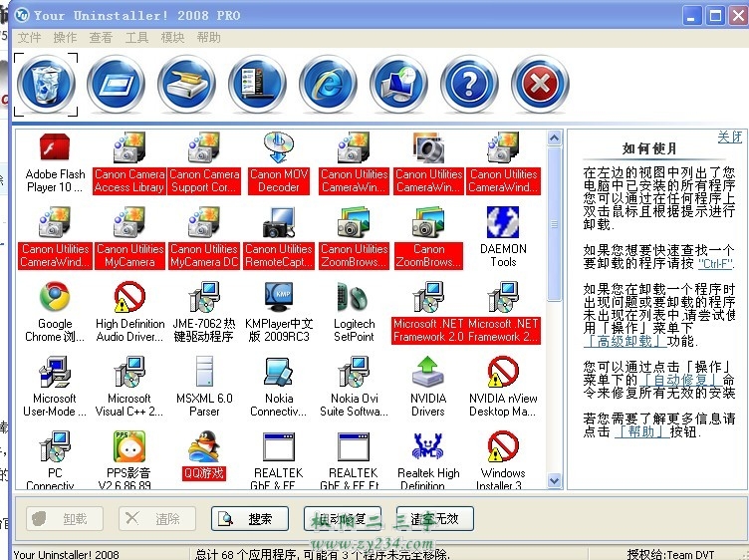Open the document-list toolbar icon
The height and width of the screenshot is (560, 749).
click(257, 84)
